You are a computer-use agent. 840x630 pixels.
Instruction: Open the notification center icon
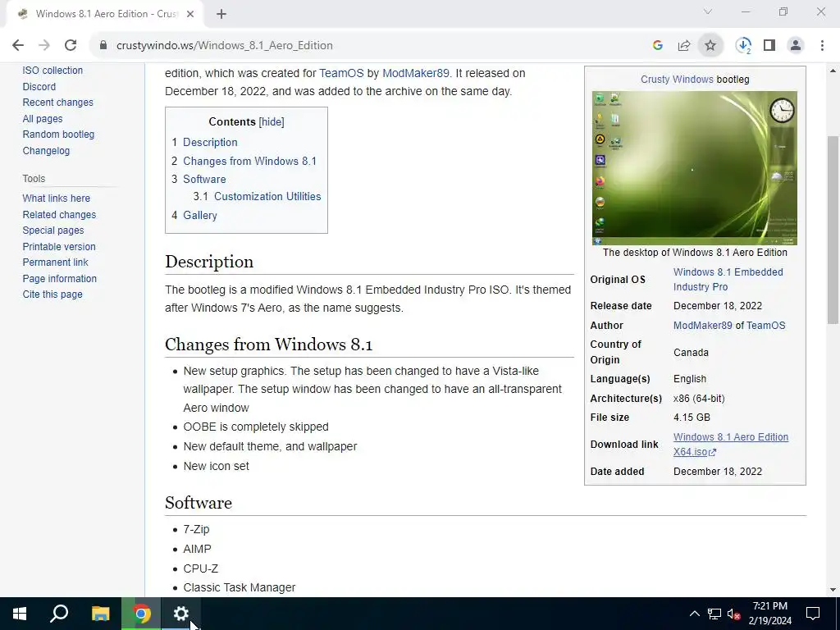click(813, 614)
